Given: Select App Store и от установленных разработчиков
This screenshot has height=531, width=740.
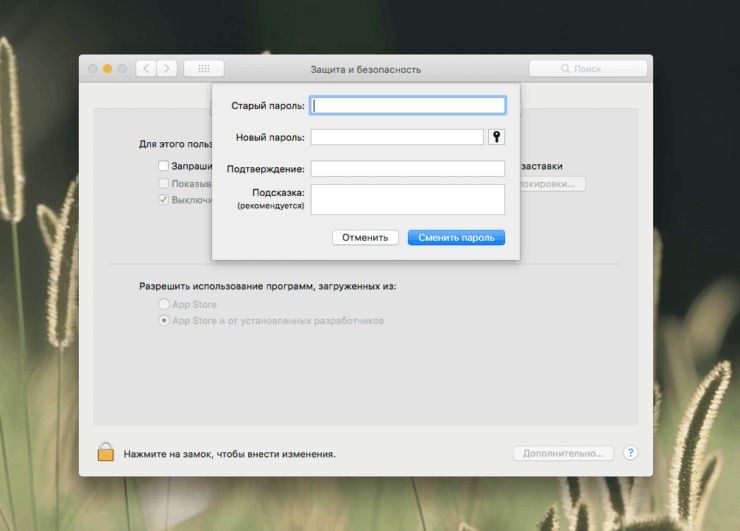Looking at the screenshot, I should pos(164,321).
